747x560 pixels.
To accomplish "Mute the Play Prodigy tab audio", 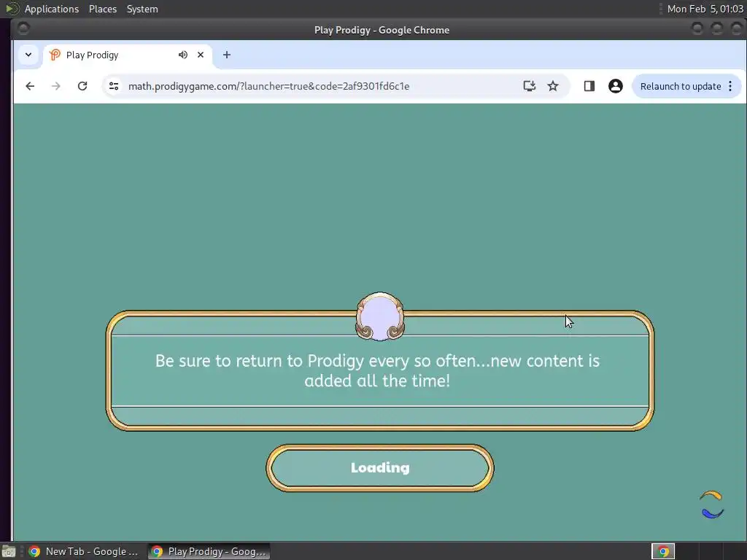I will tap(183, 55).
